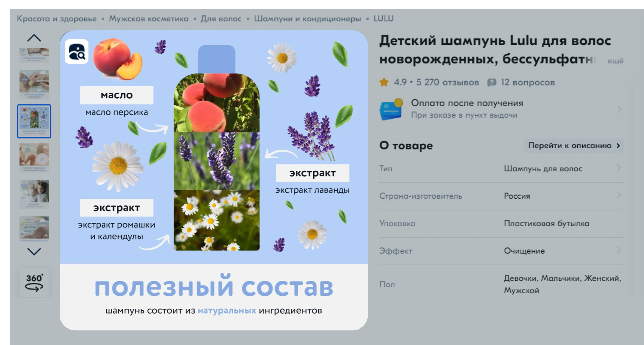644x345 pixels.
Task: Select the highlighted ingredients thumbnail
Action: (34, 121)
